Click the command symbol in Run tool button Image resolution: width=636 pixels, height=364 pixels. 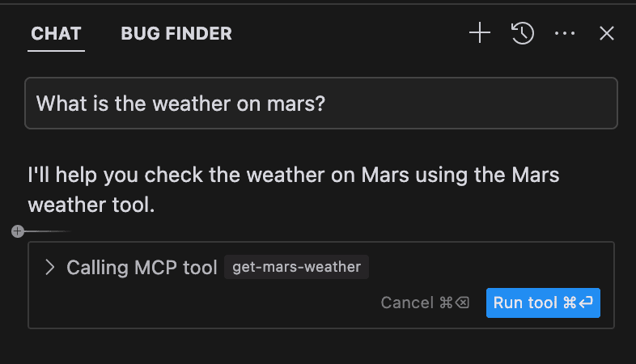(570, 303)
